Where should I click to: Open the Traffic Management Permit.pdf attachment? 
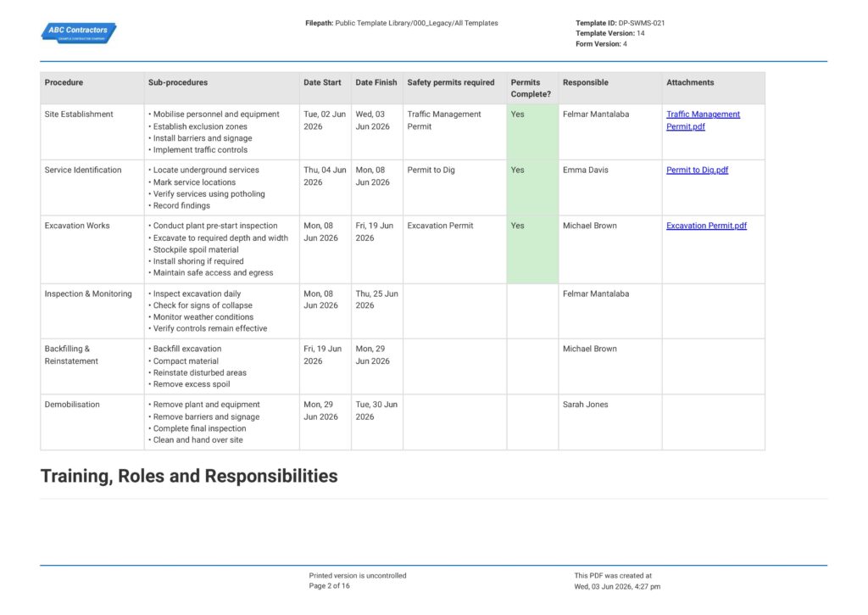click(x=703, y=120)
